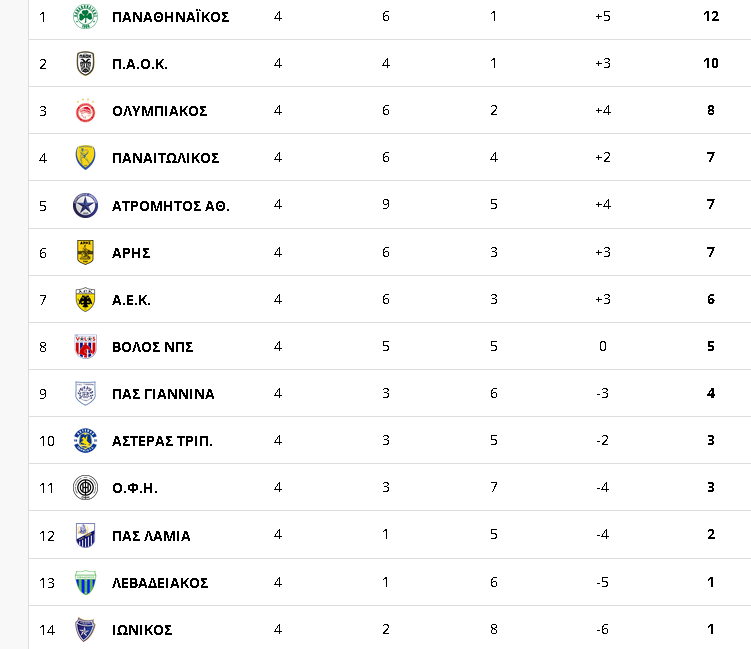
Task: Click the PAS Giannina crest
Action: [85, 393]
